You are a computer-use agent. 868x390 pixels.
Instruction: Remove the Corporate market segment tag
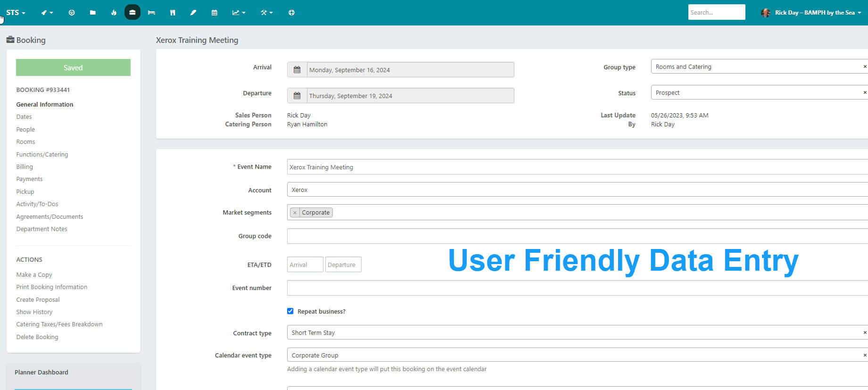click(295, 213)
